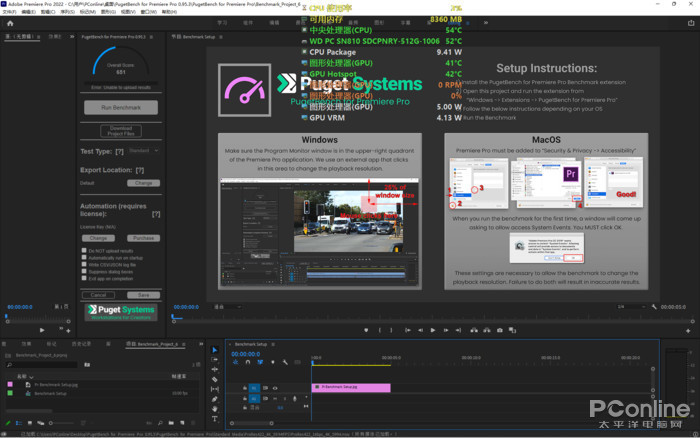Expand Project panel group overflow chevrons
Viewport: 700px width, 438px height.
[x=201, y=344]
